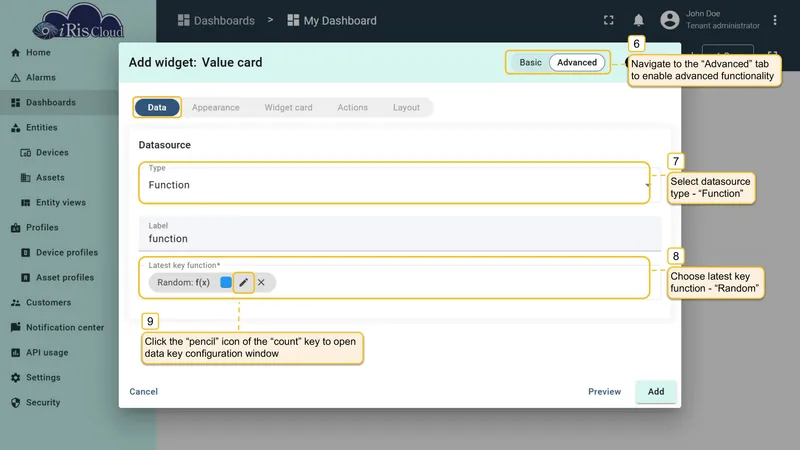The image size is (800, 450).
Task: Open Notification center
Action: tap(57, 328)
